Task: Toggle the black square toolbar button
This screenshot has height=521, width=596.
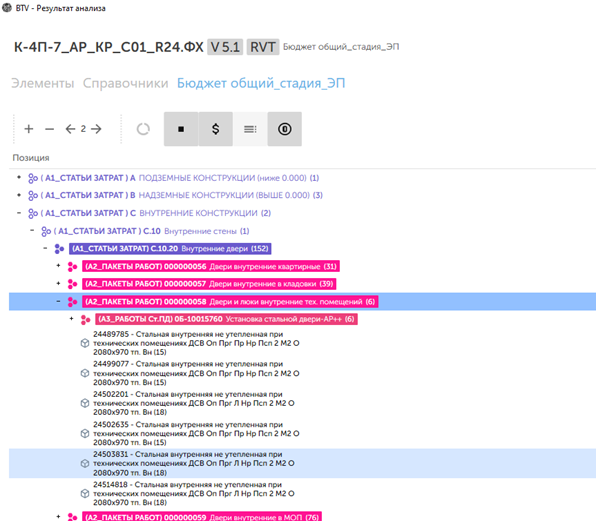Action: tap(181, 129)
